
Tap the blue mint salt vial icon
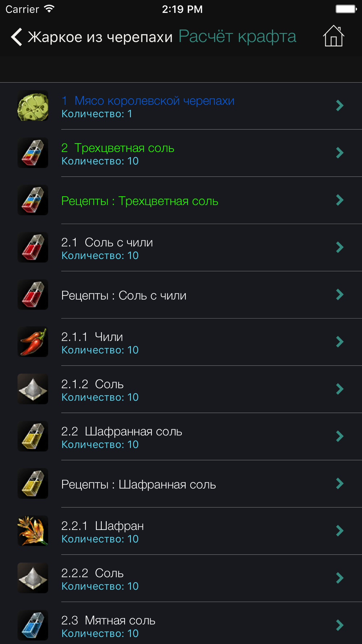(x=33, y=626)
